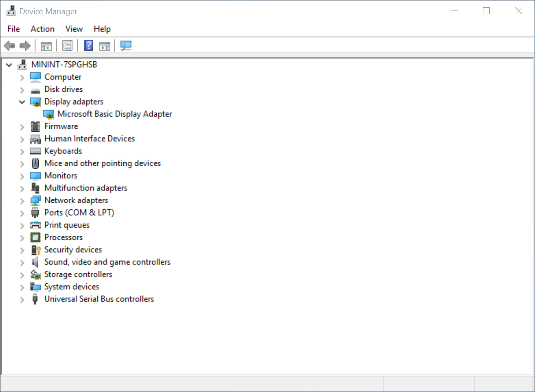
Task: Expand the Processors category
Action: [22, 238]
